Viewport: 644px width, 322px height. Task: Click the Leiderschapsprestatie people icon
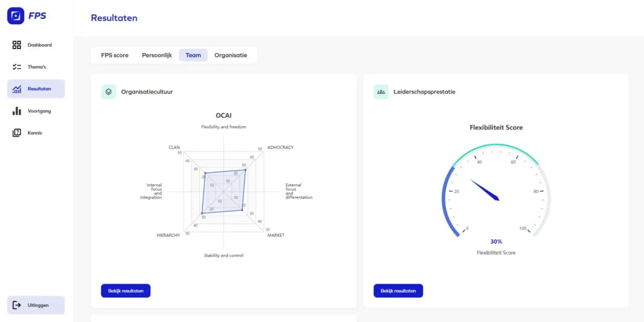[381, 92]
